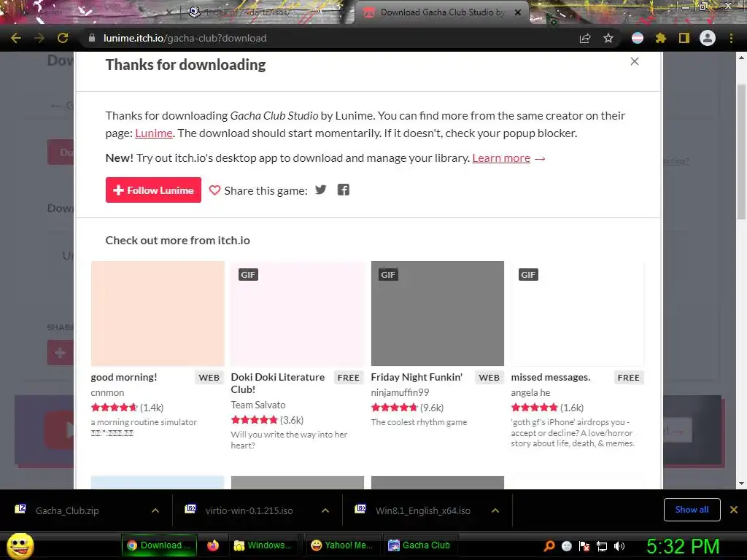
Task: Open author ninjamuffin99's page
Action: 400,392
